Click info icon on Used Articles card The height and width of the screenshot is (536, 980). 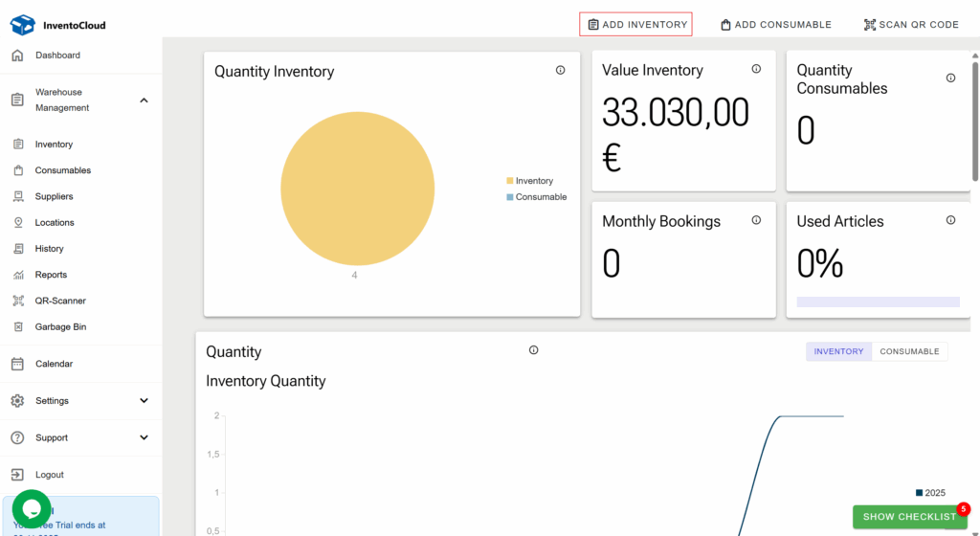point(950,220)
